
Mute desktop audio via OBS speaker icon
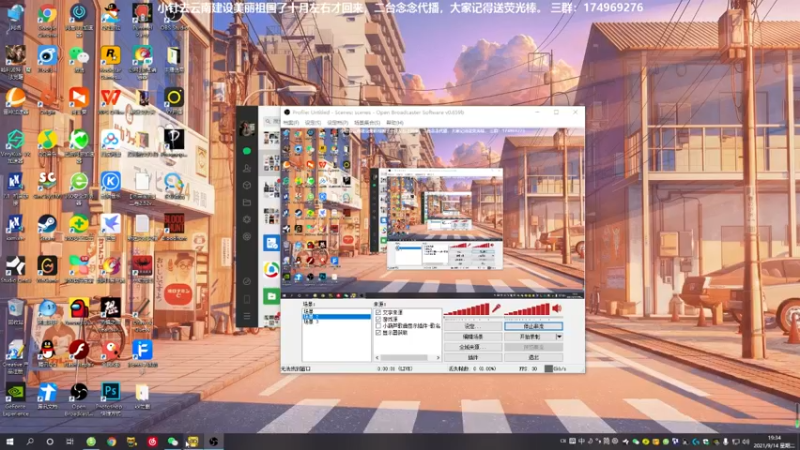click(x=557, y=308)
